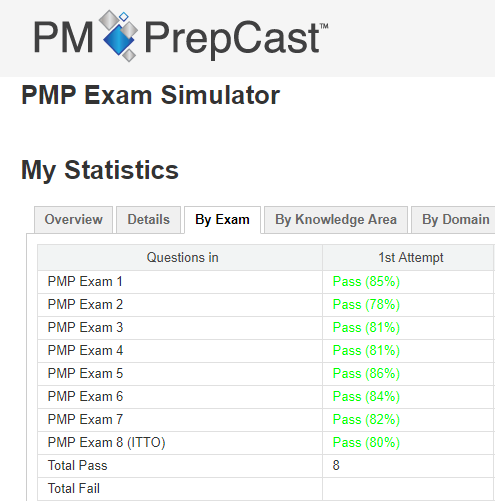495x501 pixels.
Task: Click the Pass (85%) result for Exam 1
Action: click(366, 282)
